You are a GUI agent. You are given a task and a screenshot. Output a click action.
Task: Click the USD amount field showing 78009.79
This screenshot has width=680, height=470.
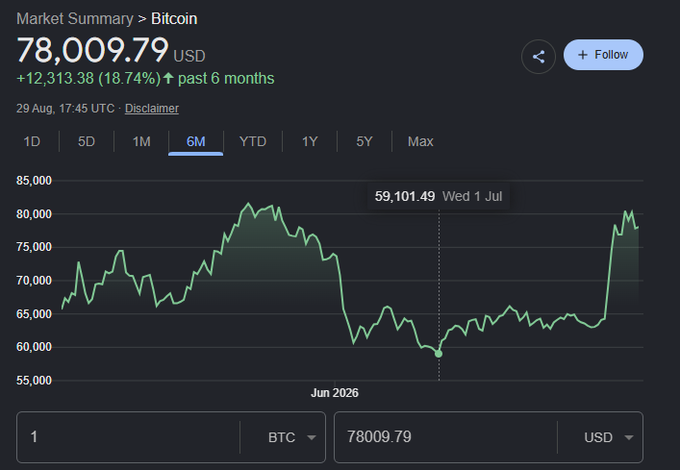pos(445,437)
